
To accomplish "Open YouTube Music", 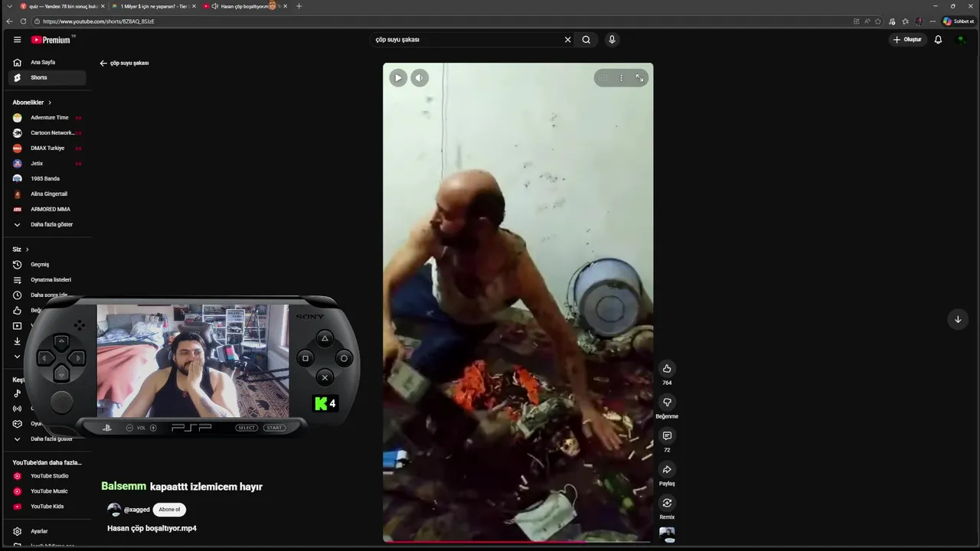I will [47, 491].
